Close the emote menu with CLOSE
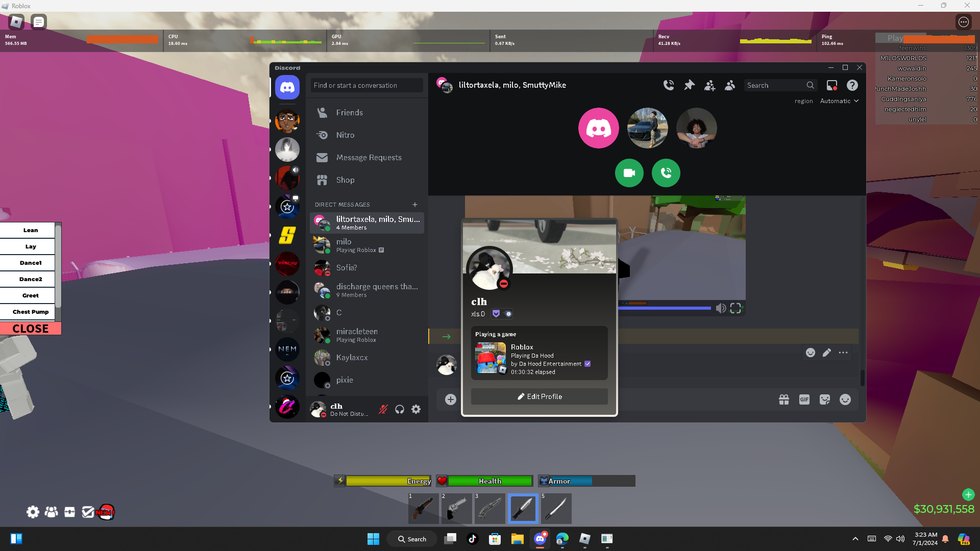Viewport: 980px width, 551px height. point(31,329)
